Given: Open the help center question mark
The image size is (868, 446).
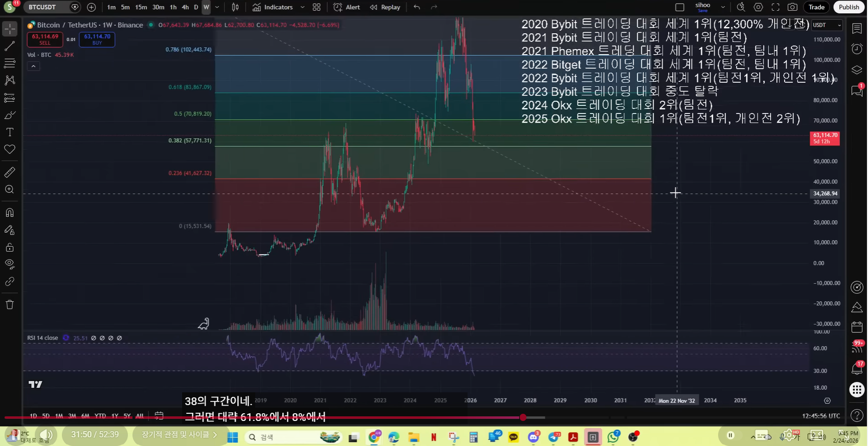Looking at the screenshot, I should click(857, 415).
